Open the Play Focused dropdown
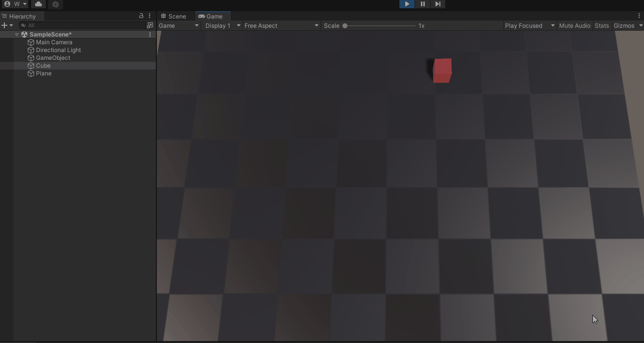This screenshot has width=644, height=343. point(530,25)
